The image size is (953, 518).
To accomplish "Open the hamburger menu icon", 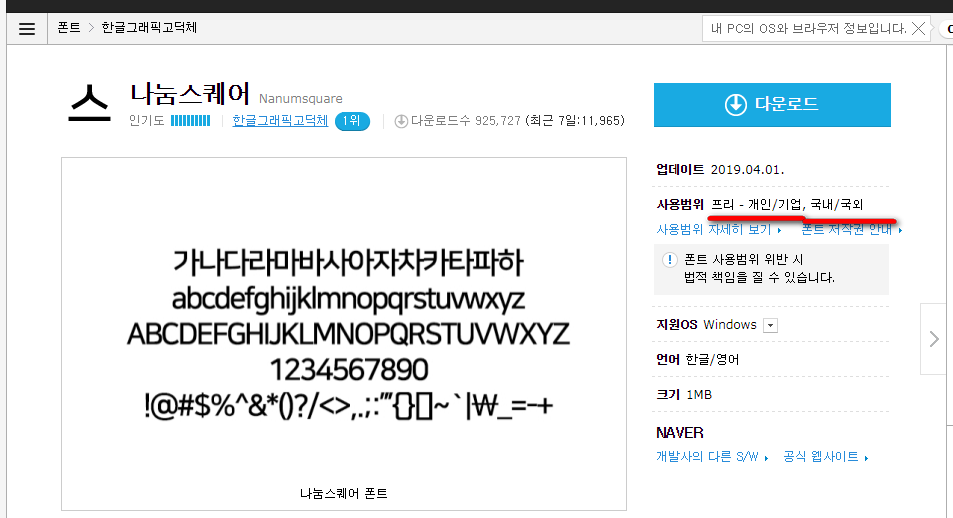I will (27, 29).
